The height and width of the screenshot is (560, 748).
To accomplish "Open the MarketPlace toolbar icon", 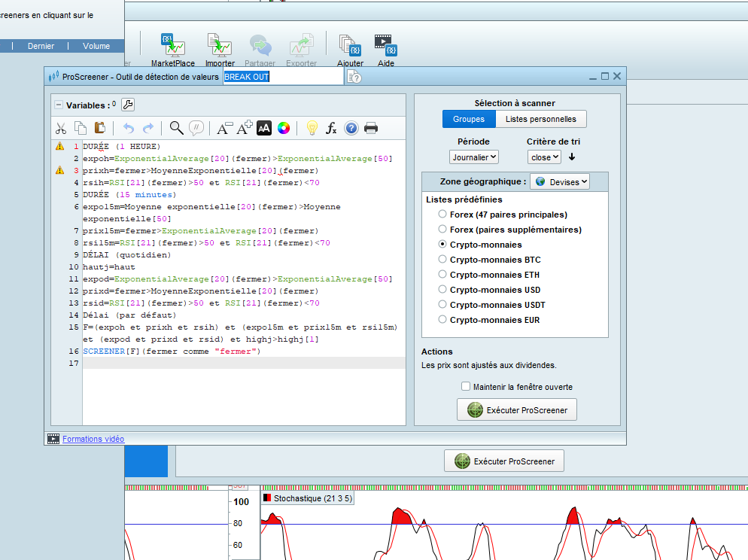I will pos(172,50).
